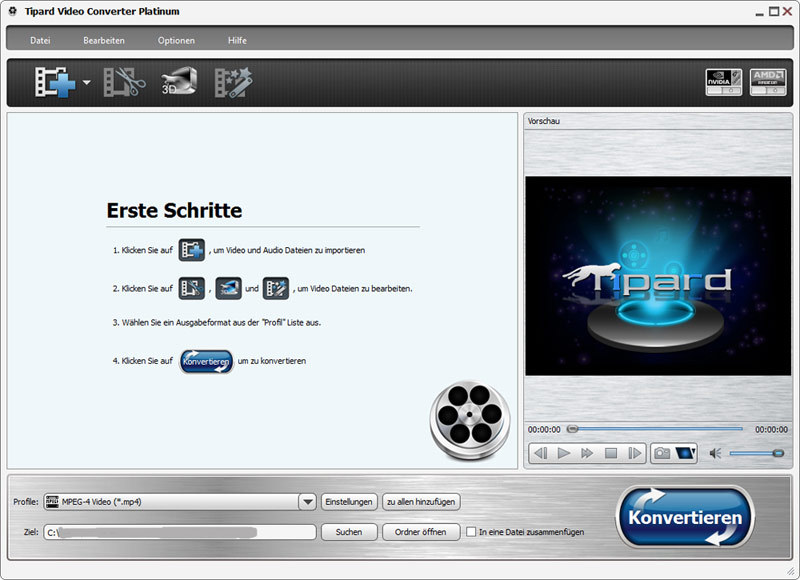The height and width of the screenshot is (580, 800).
Task: Open Einstellungen for the profile
Action: 349,502
